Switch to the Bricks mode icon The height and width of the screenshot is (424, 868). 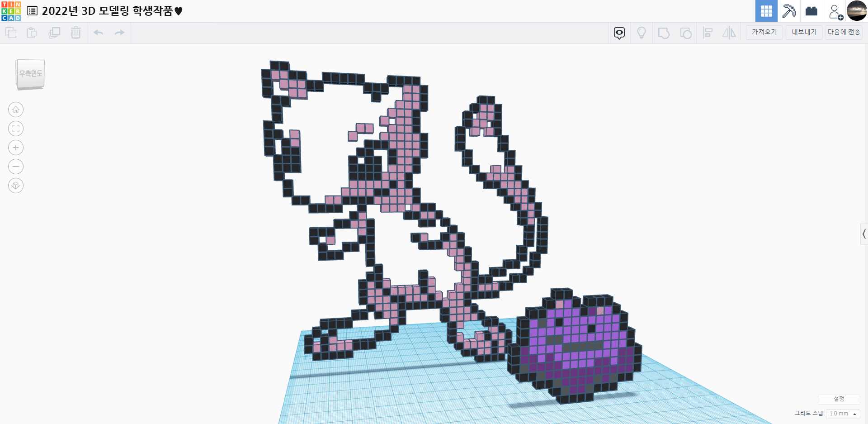click(x=811, y=11)
